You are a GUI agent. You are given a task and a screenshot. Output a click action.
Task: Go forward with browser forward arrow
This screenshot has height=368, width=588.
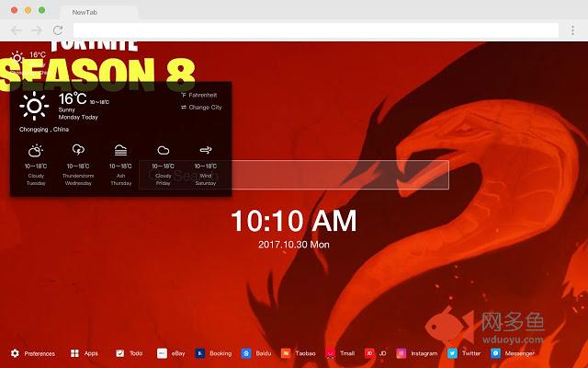37,30
